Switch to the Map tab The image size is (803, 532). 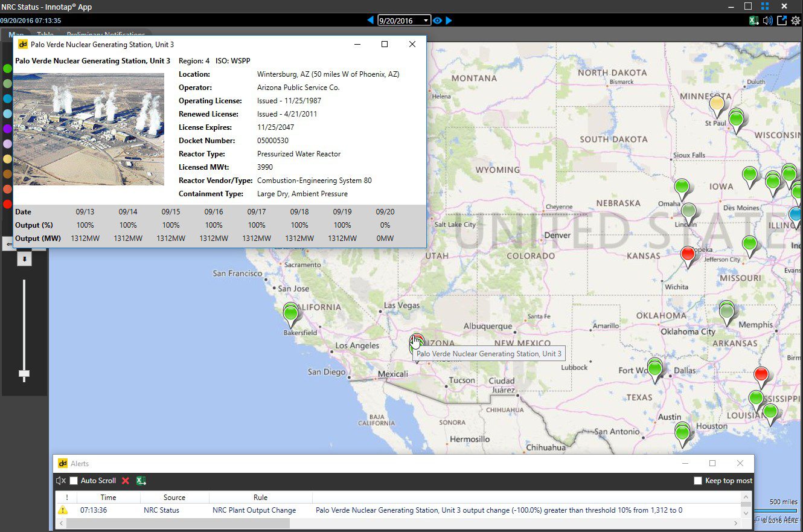click(x=16, y=34)
